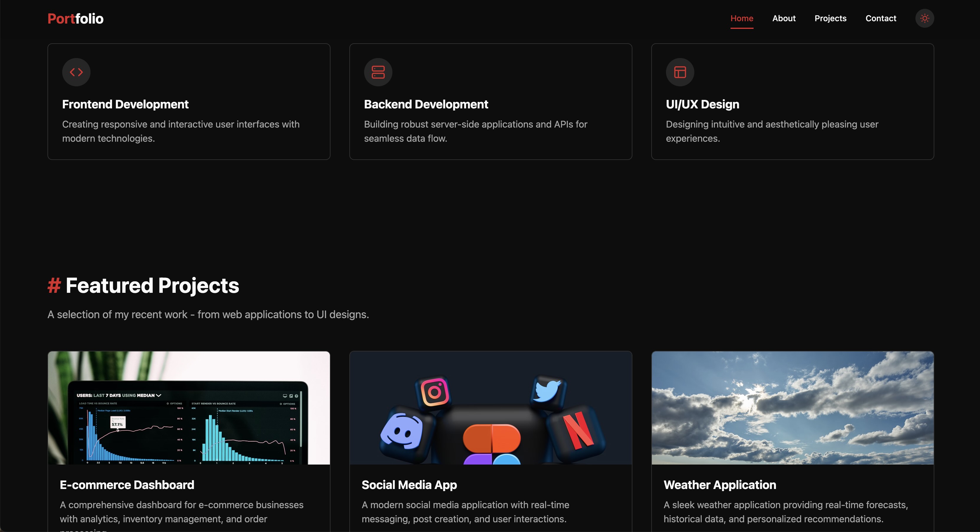Viewport: 980px width, 532px height.
Task: Click the Weather Application title
Action: point(720,485)
